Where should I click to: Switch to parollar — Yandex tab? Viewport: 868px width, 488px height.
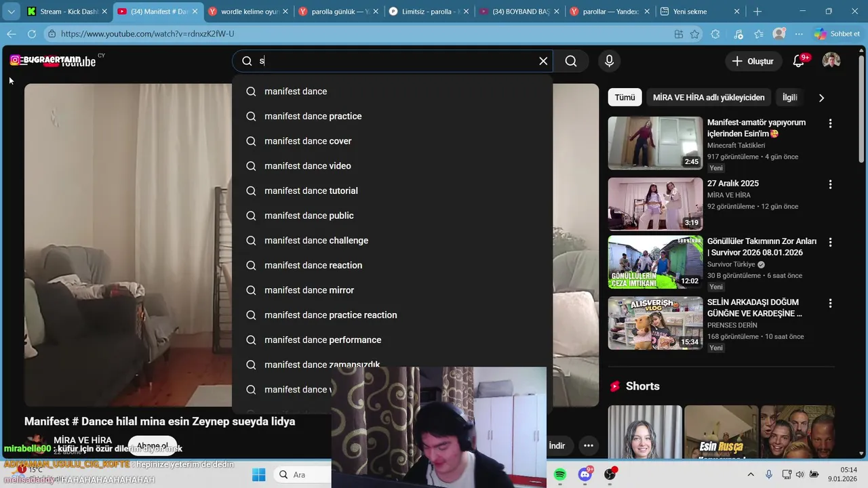point(610,12)
